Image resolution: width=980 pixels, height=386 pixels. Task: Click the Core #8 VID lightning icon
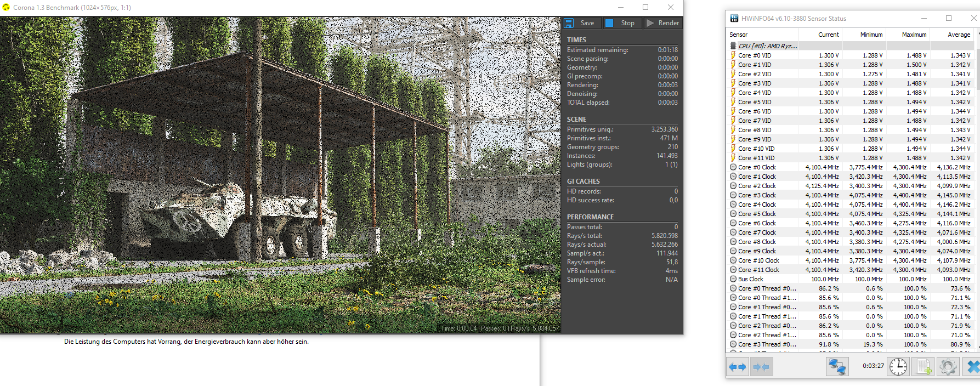[733, 130]
